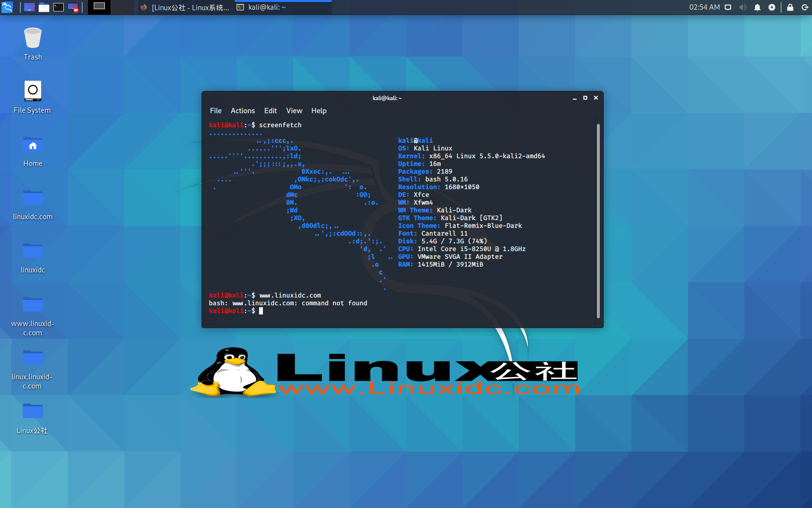Open the Kali dragon applications menu
This screenshot has width=812, height=508.
point(7,7)
